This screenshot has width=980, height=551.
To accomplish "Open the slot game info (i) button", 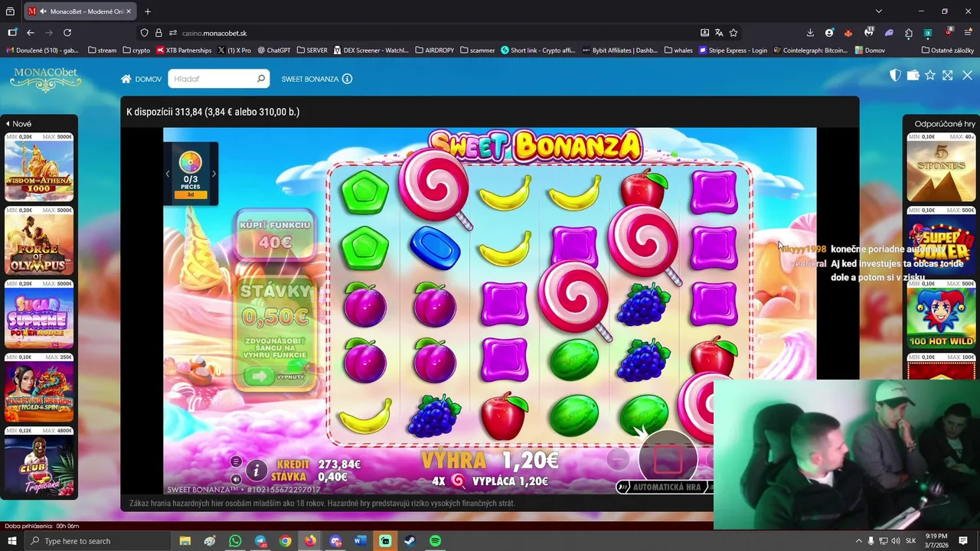I will coord(256,470).
